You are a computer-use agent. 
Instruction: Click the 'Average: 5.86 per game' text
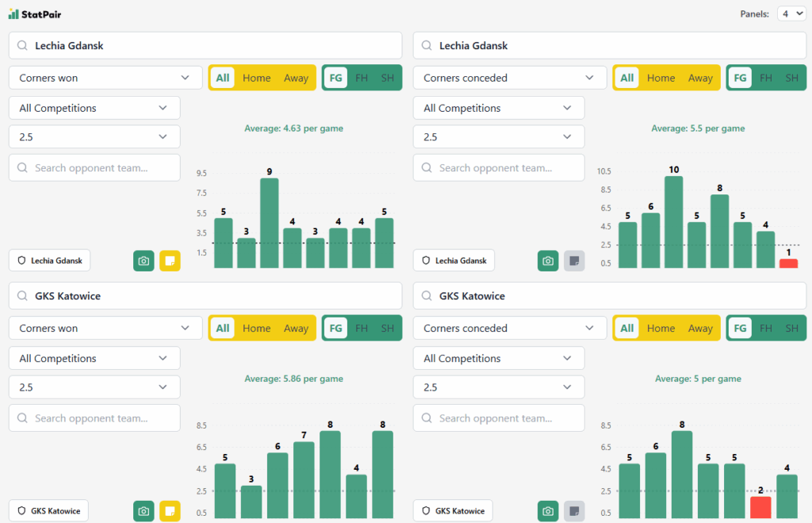click(293, 379)
